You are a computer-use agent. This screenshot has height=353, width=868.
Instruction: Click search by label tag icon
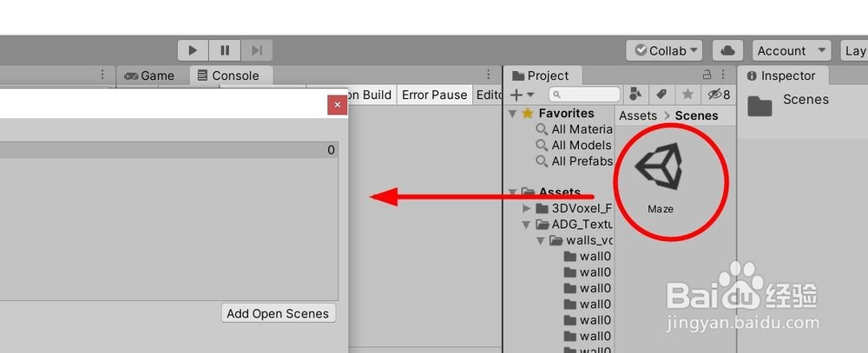661,95
